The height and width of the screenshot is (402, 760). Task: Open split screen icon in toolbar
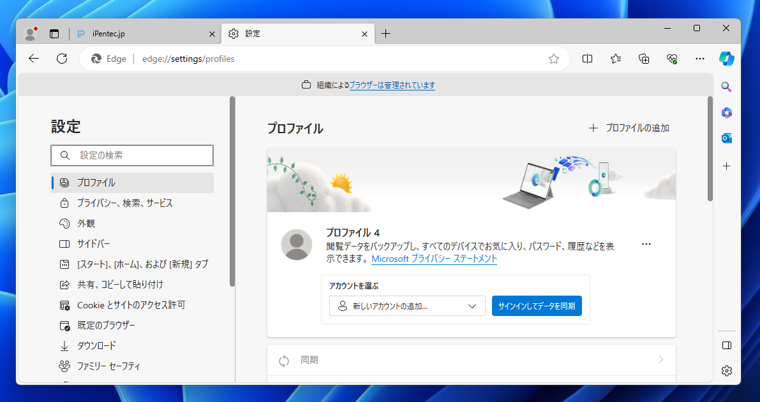pos(587,59)
